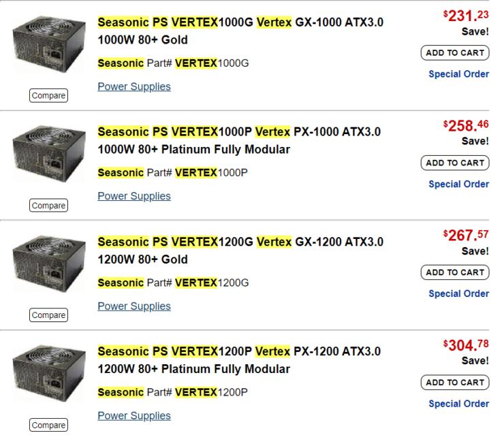
Task: Toggle Compare for the Vertex GX-1200 Gold
Action: pos(48,315)
